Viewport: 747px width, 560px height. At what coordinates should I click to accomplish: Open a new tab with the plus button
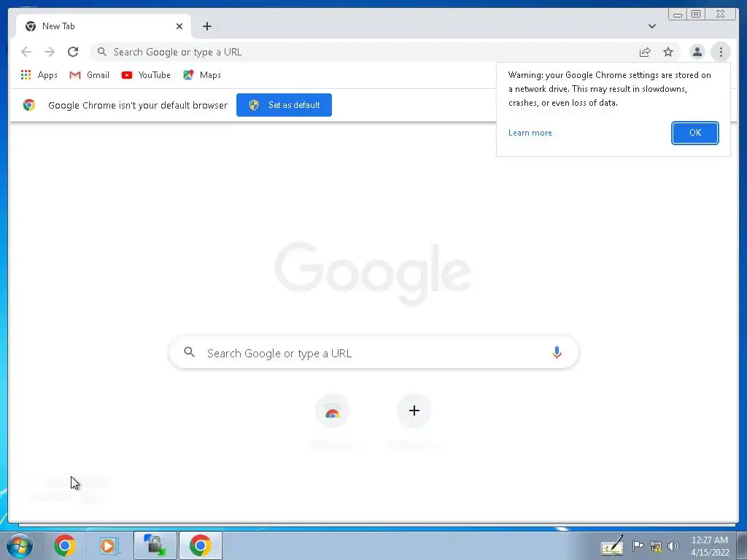(206, 26)
